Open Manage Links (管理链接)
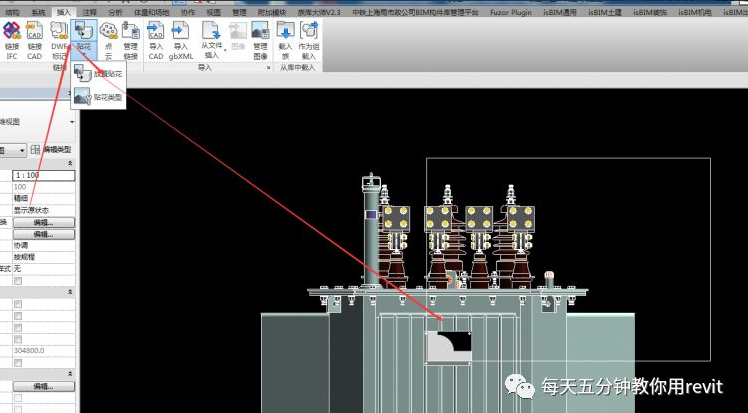This screenshot has width=748, height=413. [x=131, y=41]
